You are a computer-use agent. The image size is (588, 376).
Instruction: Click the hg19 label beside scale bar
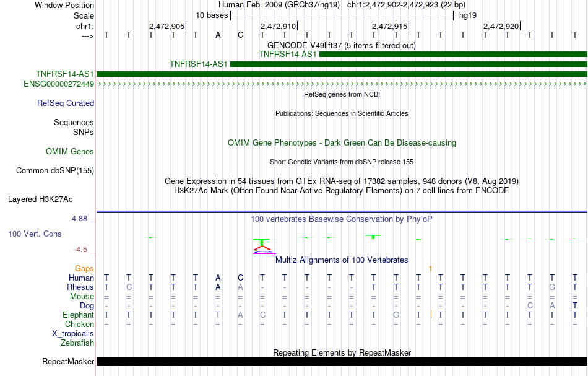[468, 15]
